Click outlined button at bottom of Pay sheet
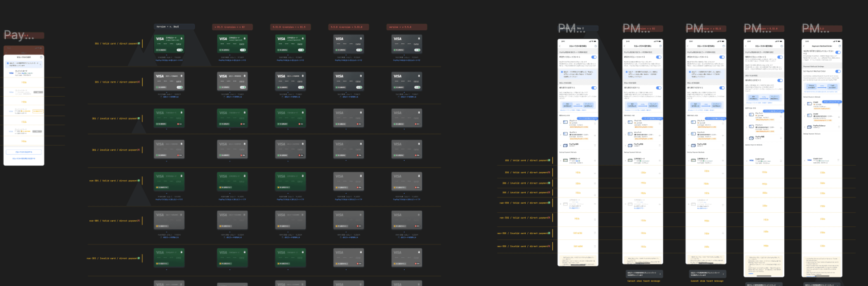The height and width of the screenshot is (286, 868). pos(24,152)
